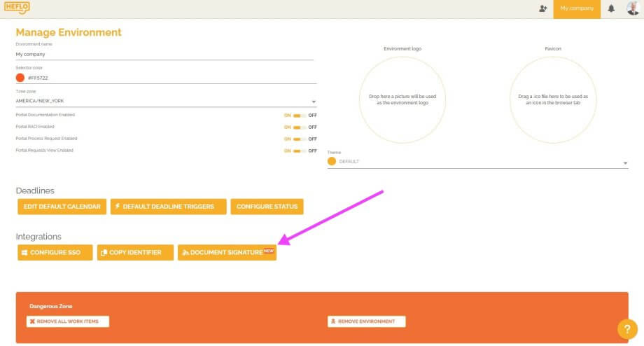Open the Theme dropdown arrow
644x346 pixels.
coord(625,163)
